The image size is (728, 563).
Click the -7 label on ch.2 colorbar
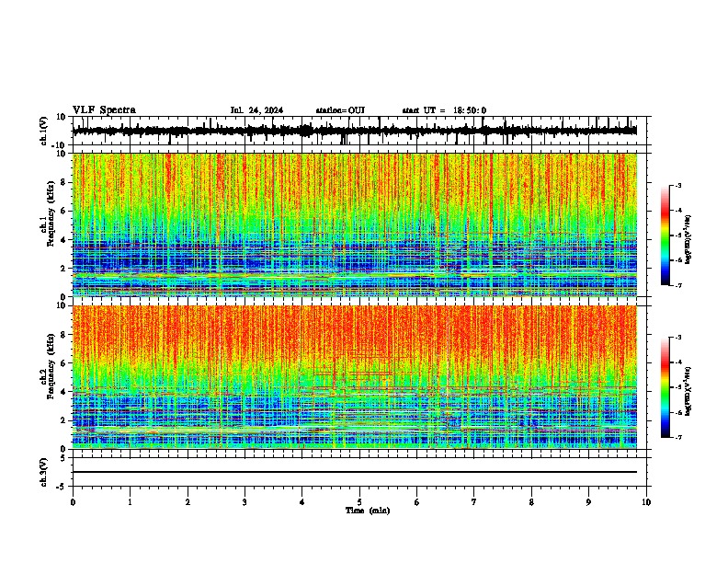pos(677,437)
